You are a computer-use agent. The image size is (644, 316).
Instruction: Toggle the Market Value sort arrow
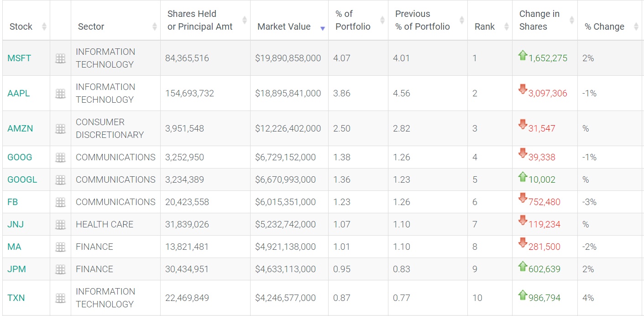[322, 28]
